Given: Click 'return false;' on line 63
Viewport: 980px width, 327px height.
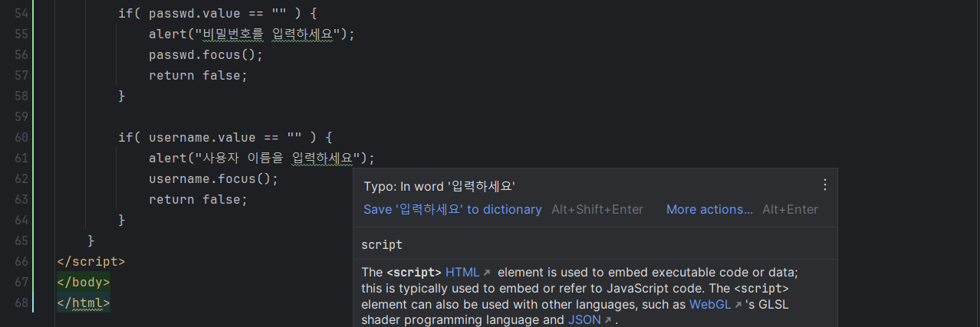Looking at the screenshot, I should pyautogui.click(x=198, y=199).
